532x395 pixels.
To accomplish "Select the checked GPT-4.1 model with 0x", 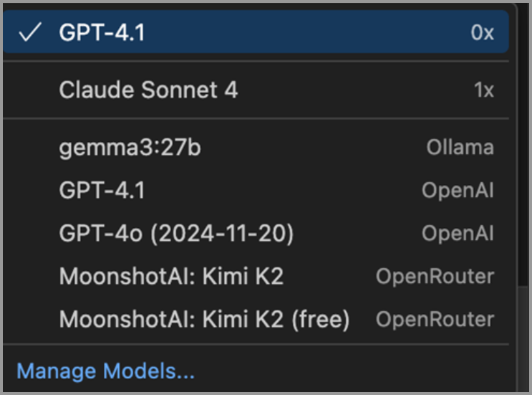I will pyautogui.click(x=102, y=33).
